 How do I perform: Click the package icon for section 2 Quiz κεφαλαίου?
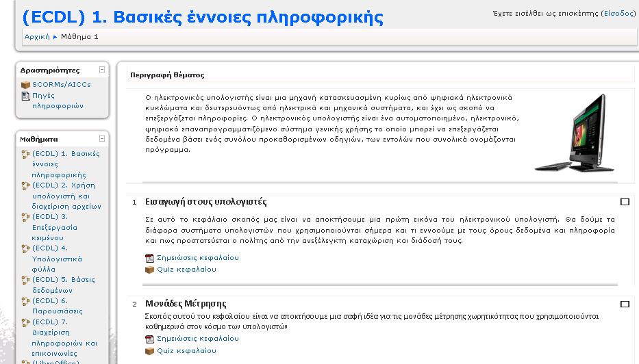click(149, 351)
